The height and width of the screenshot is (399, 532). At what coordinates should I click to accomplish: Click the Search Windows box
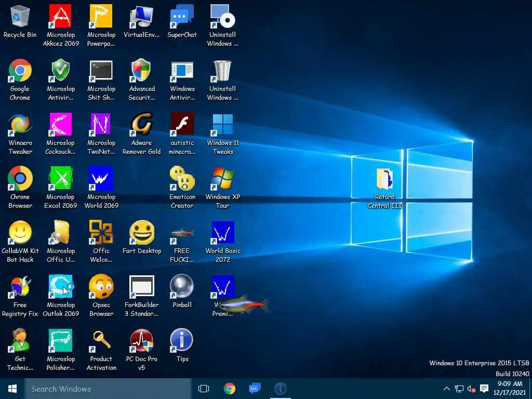click(x=108, y=389)
